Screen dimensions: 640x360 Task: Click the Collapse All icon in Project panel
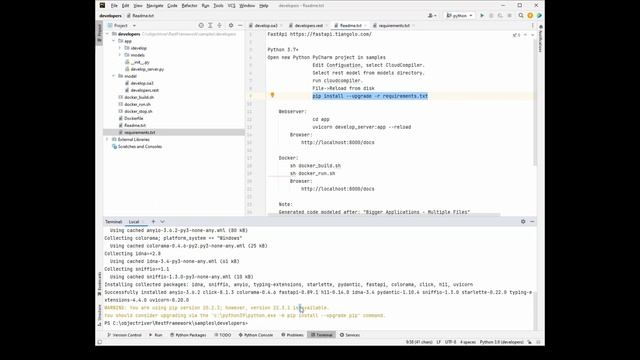coord(220,25)
